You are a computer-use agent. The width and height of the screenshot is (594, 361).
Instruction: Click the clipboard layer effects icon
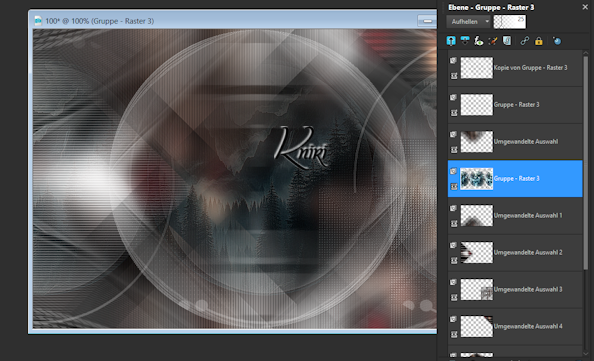pyautogui.click(x=507, y=41)
